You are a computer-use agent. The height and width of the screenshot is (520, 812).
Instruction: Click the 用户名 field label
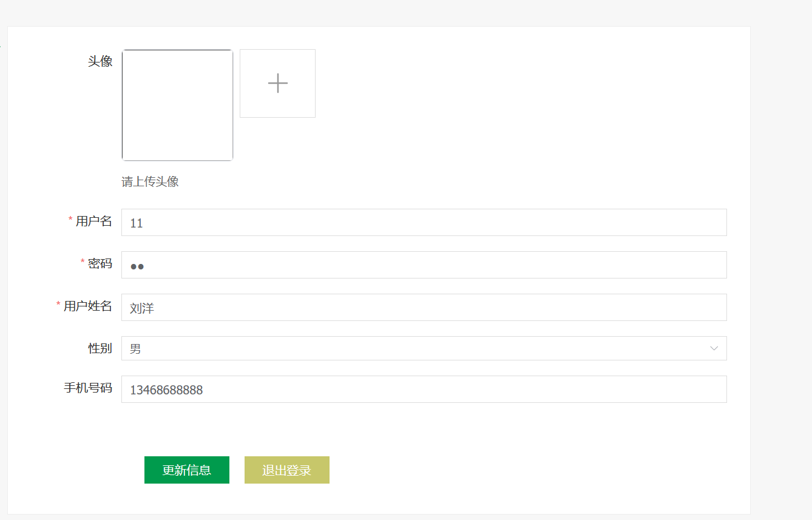coord(94,221)
